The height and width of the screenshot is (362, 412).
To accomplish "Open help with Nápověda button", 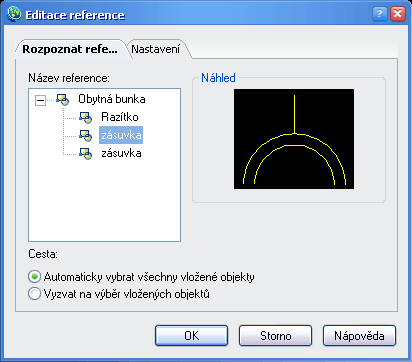I will (359, 336).
